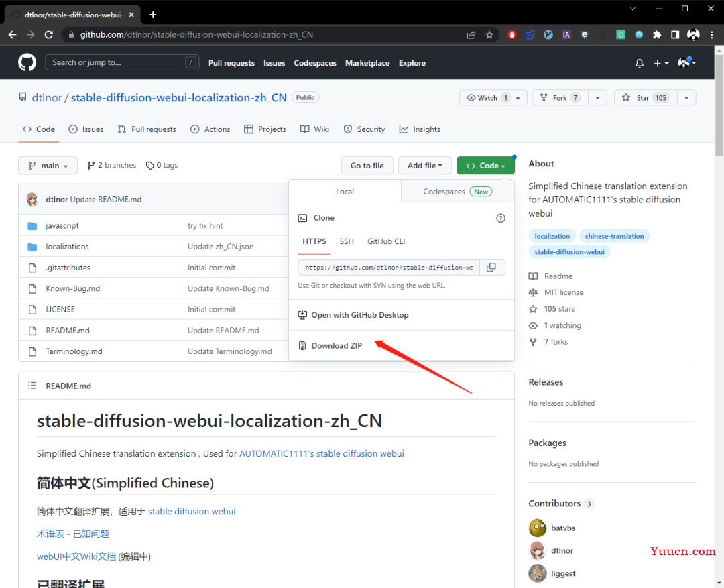
Task: Click the localization topic tag
Action: click(x=552, y=236)
